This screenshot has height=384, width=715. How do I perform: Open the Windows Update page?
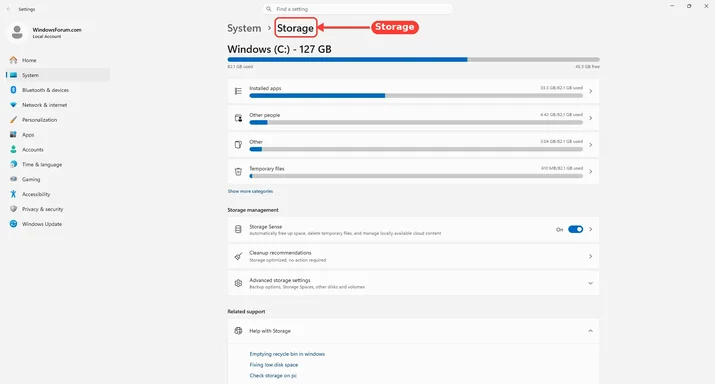pos(58,224)
